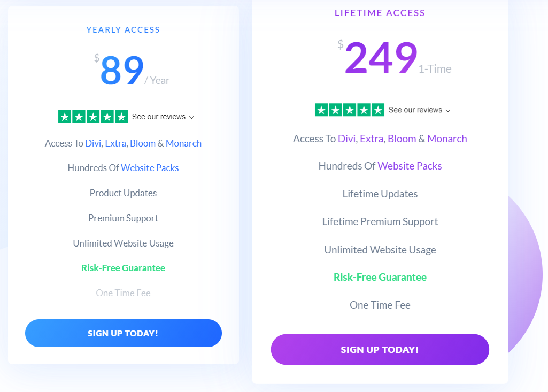Open the blue Monarch link in Yearly plan
Screen dimensions: 548x392
[x=183, y=143]
